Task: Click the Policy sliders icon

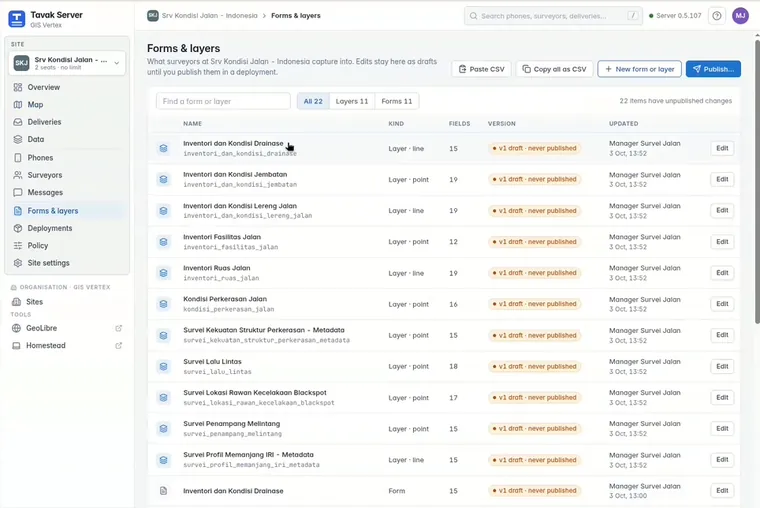Action: pos(18,245)
